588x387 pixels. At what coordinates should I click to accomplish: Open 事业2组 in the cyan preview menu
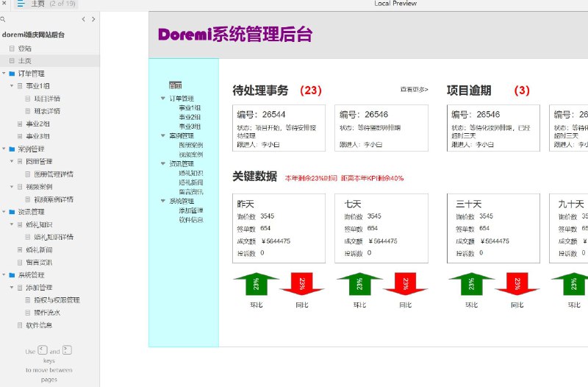click(190, 117)
